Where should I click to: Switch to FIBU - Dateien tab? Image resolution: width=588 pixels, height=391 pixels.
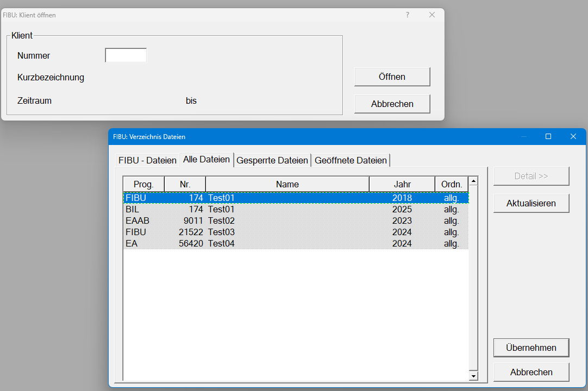coord(147,160)
